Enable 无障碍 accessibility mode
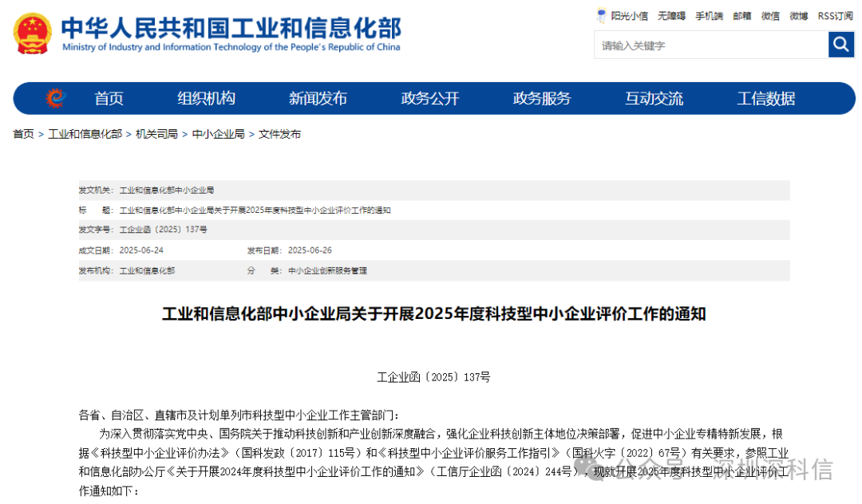This screenshot has width=862, height=504. click(671, 16)
